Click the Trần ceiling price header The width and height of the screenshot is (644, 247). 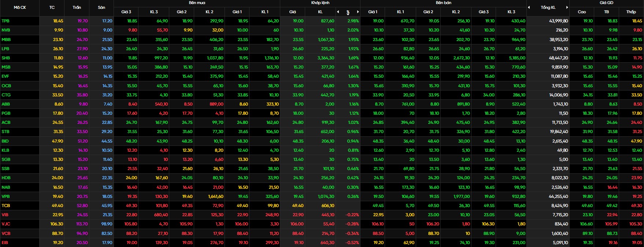[77, 7]
